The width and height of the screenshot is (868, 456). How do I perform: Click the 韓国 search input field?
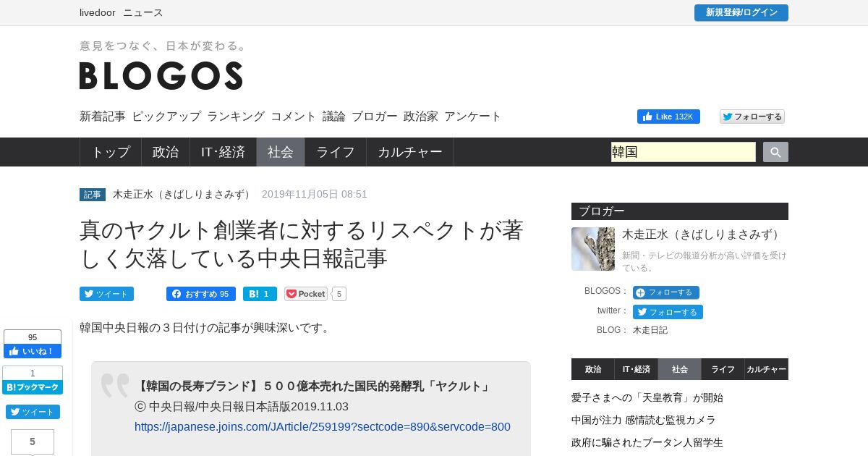click(x=684, y=152)
